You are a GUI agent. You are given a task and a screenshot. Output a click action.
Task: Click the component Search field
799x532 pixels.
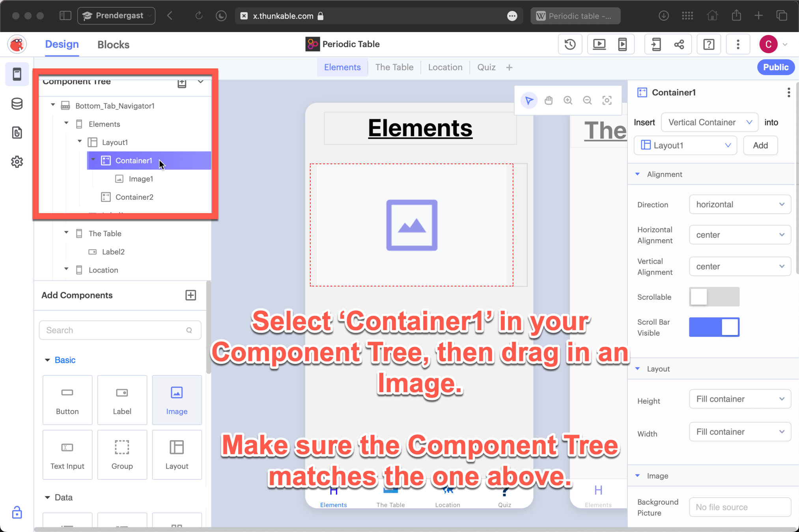[114, 330]
